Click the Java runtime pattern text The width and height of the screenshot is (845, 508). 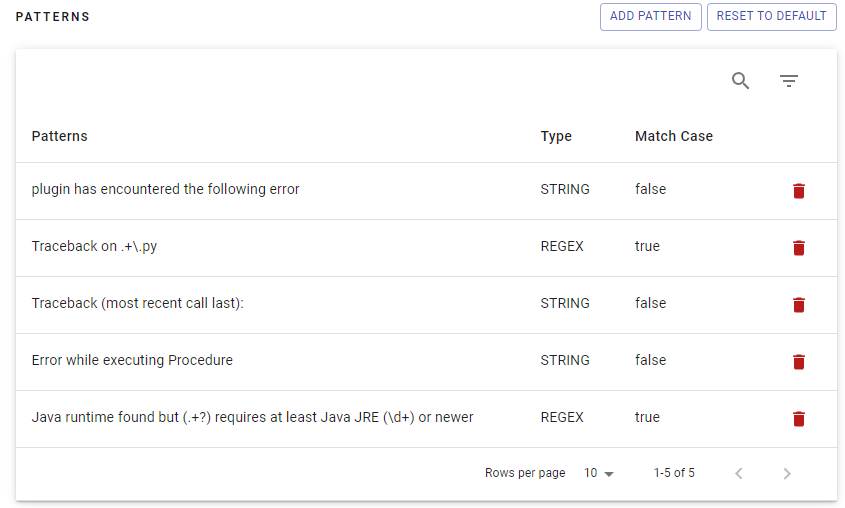[252, 417]
